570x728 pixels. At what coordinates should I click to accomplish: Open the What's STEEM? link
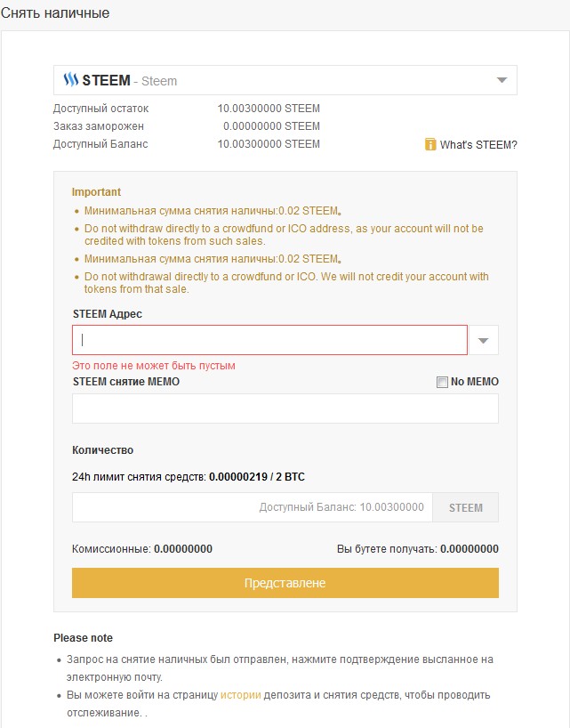(478, 145)
